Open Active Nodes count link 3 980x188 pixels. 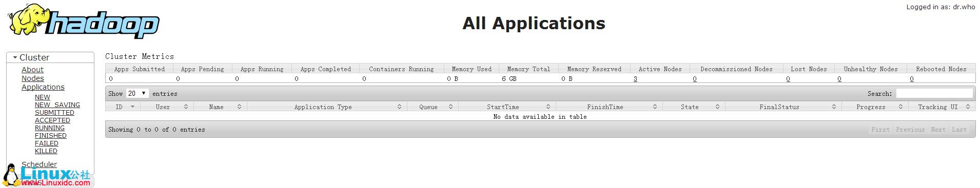[635, 79]
